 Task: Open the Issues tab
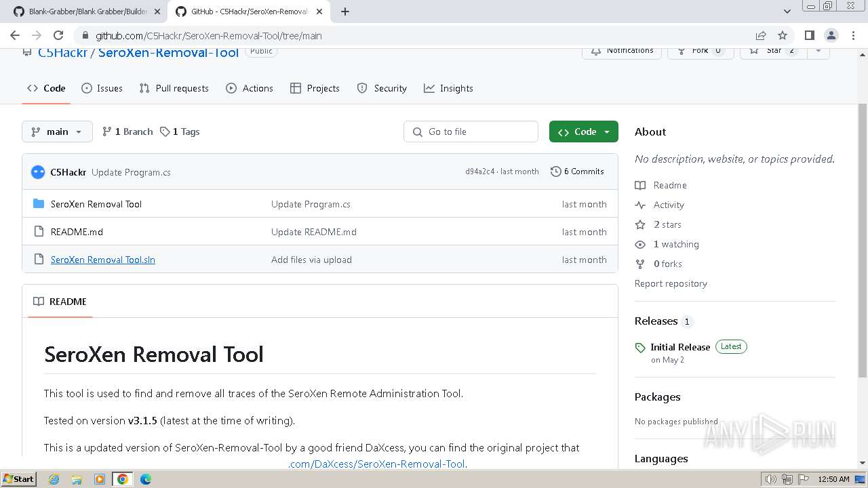coord(102,88)
